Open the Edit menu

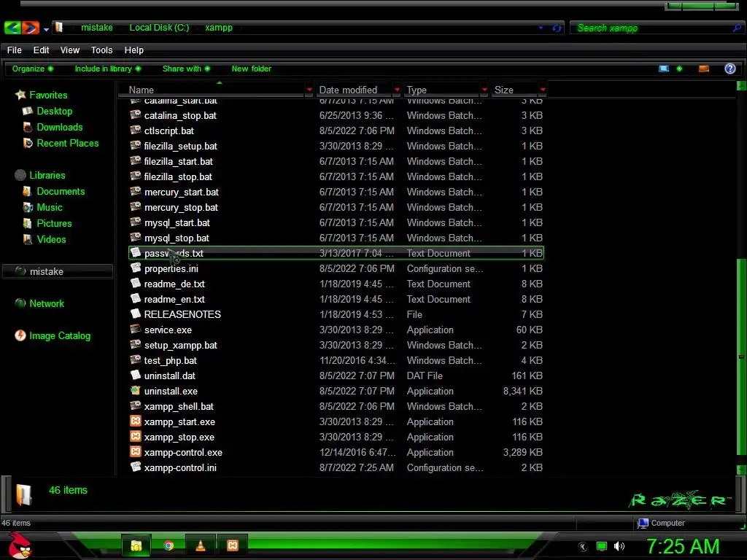coord(41,50)
